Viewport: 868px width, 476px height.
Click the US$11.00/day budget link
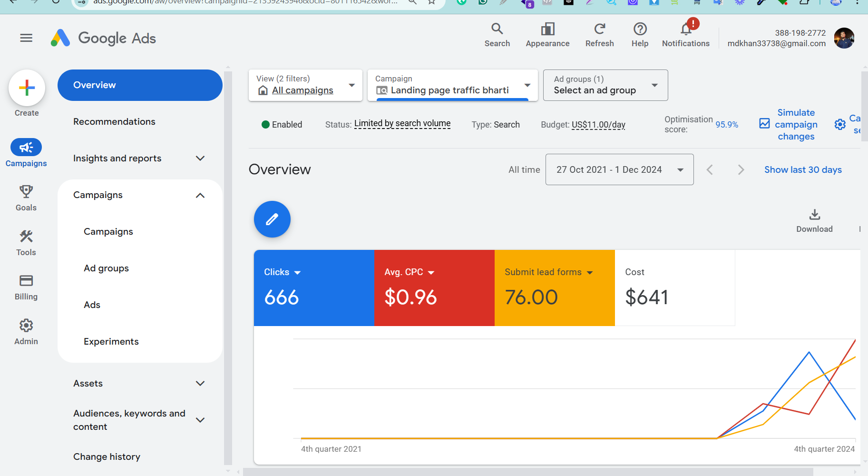[x=598, y=125]
